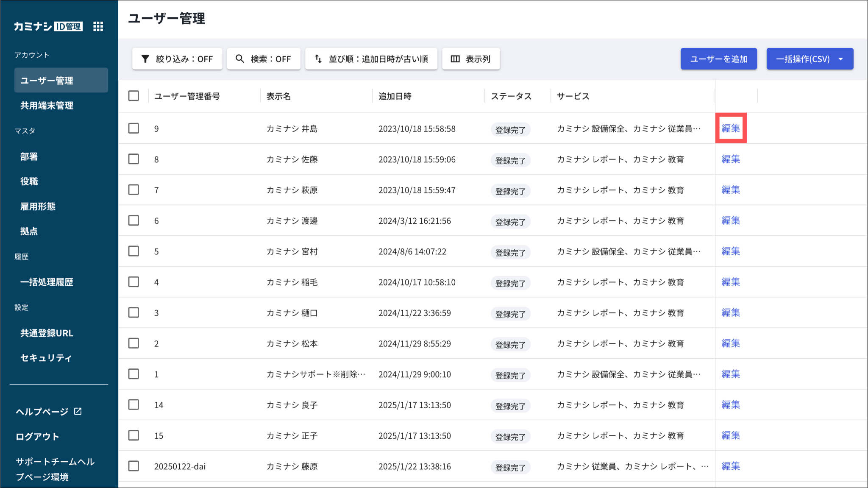Check the box for user number 9

tap(134, 128)
